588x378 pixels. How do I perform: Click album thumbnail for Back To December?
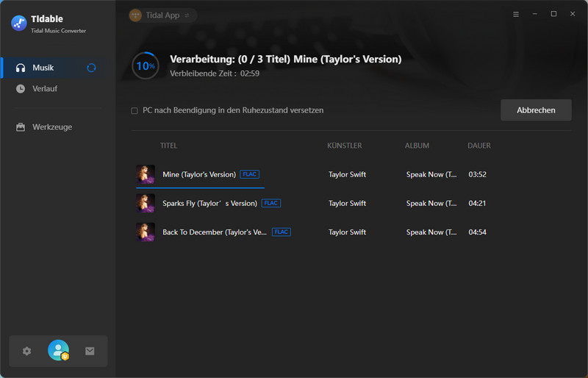[146, 232]
